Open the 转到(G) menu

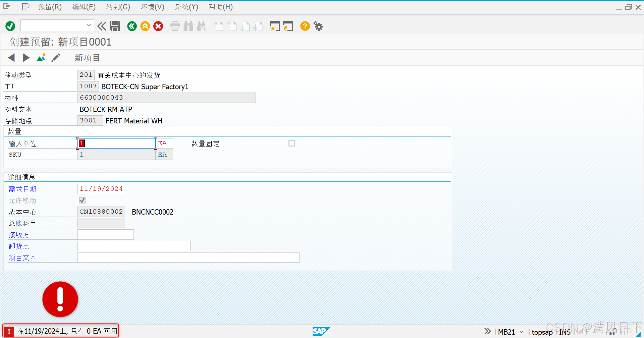pyautogui.click(x=118, y=7)
